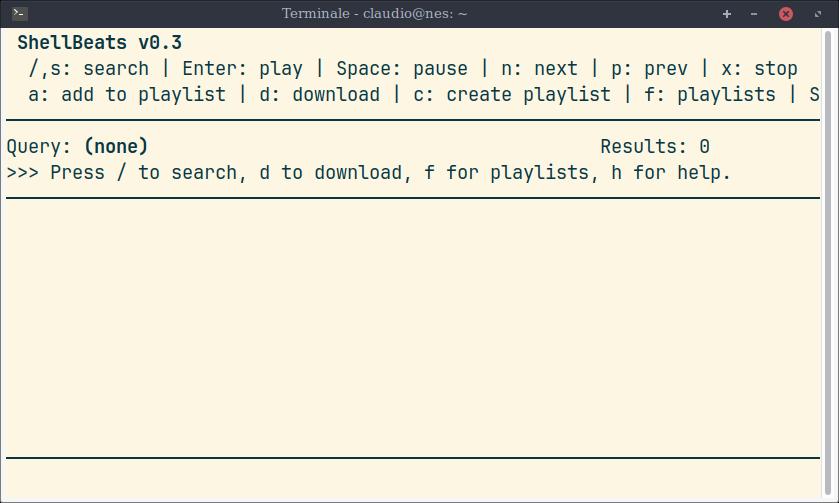Click the terminal window menu icon
The image size is (839, 503).
(x=20, y=14)
